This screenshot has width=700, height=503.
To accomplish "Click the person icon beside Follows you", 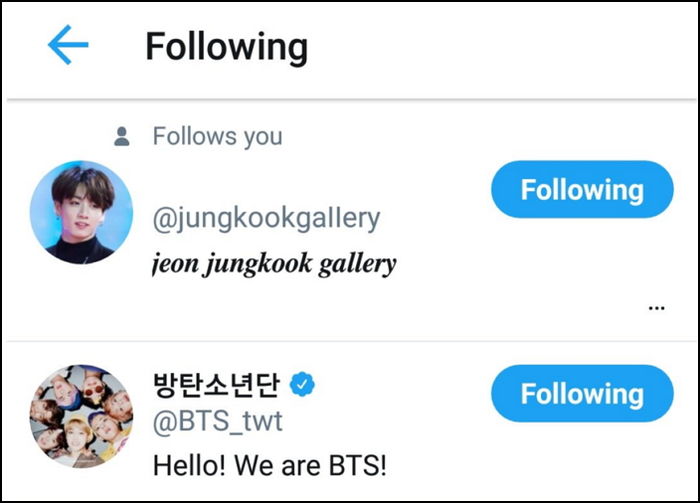I will point(122,137).
